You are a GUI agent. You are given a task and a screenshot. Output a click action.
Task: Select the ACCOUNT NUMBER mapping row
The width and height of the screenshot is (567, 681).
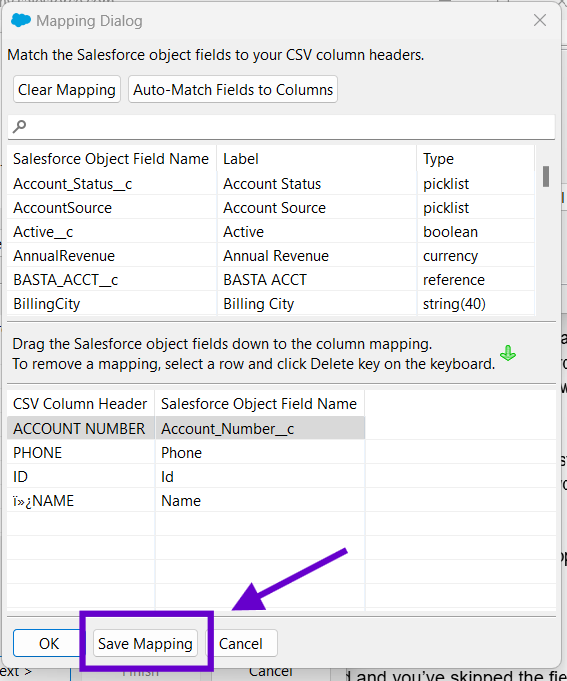[x=186, y=429]
